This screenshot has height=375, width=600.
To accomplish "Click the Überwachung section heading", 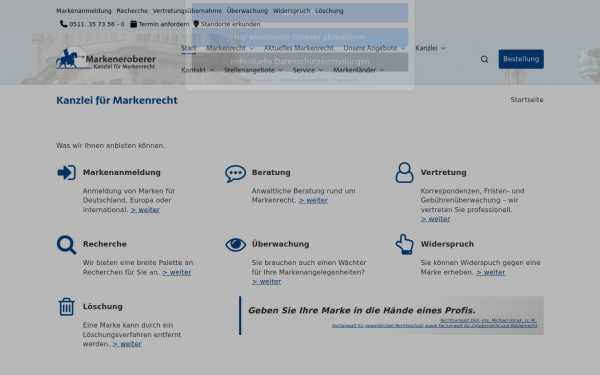I will 280,244.
